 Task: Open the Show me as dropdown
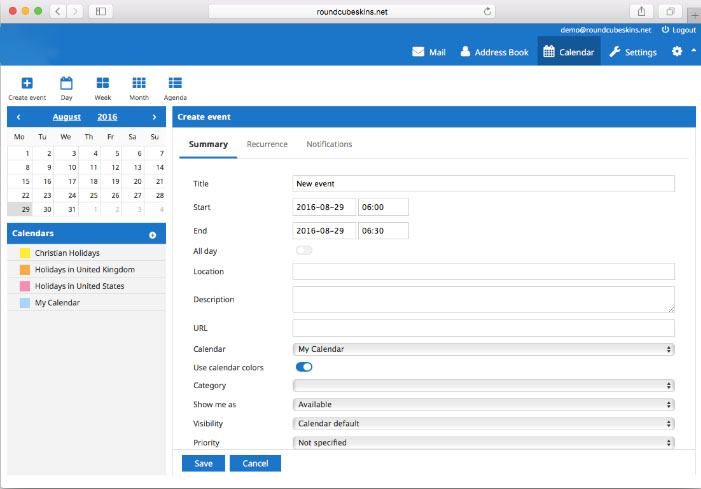tap(483, 404)
